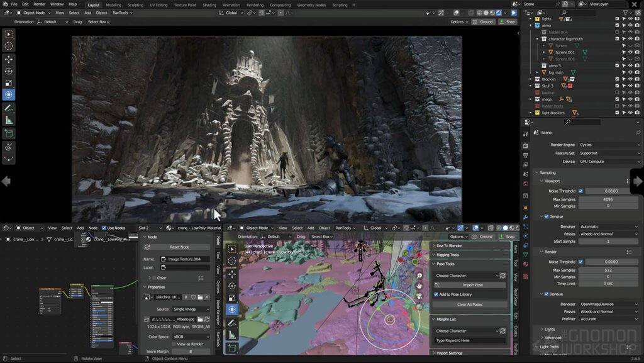Click the outliner filter funnel icon
The height and width of the screenshot is (363, 644).
(x=626, y=13)
